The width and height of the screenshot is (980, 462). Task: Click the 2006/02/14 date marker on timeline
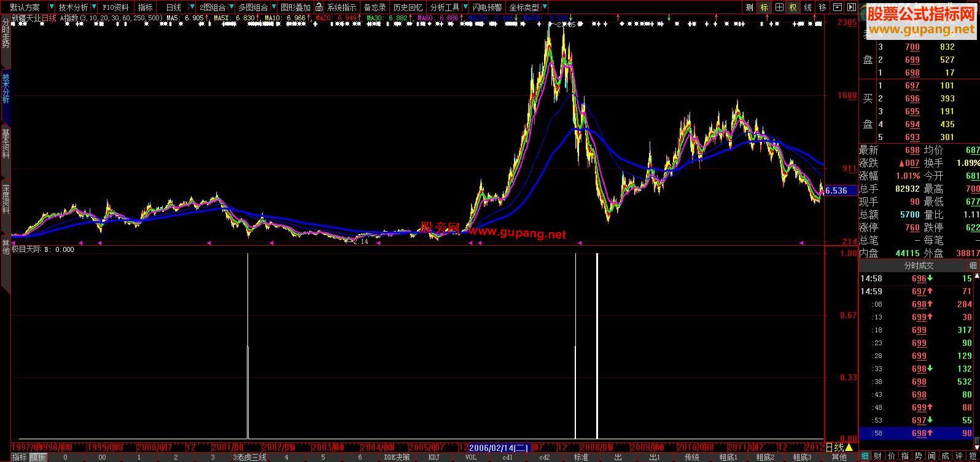[x=499, y=447]
